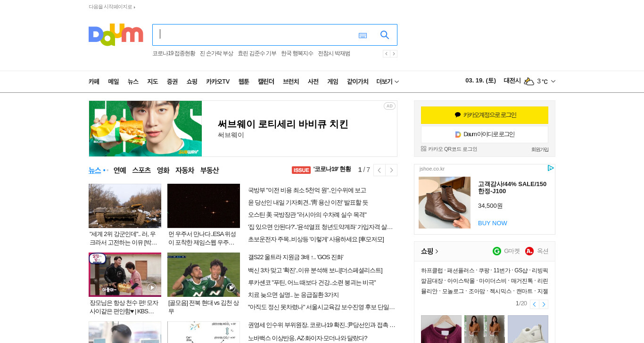Click the AD badge on Subway banner
Screen dimensions: 644x343
click(x=389, y=106)
